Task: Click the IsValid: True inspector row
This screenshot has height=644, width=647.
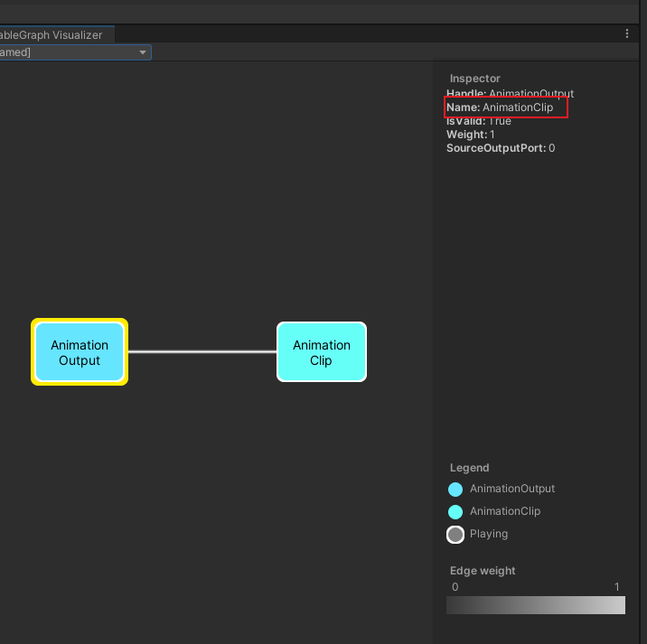Action: tap(479, 121)
